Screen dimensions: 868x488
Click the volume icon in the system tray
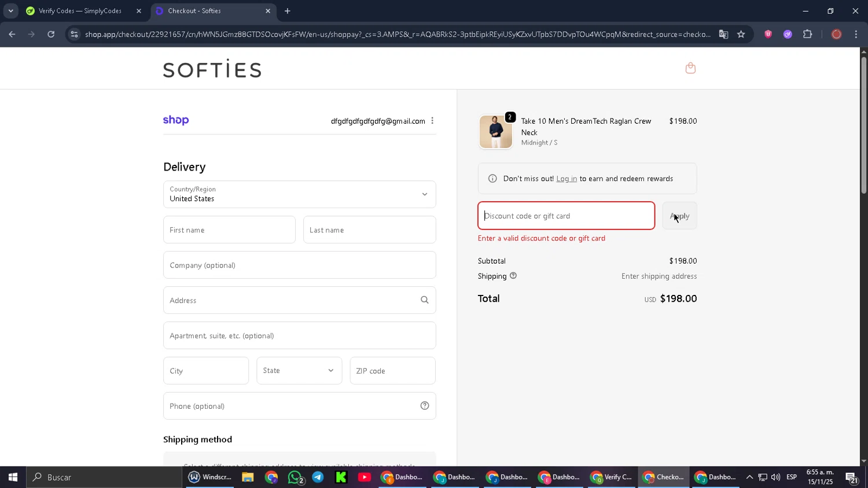tap(775, 477)
